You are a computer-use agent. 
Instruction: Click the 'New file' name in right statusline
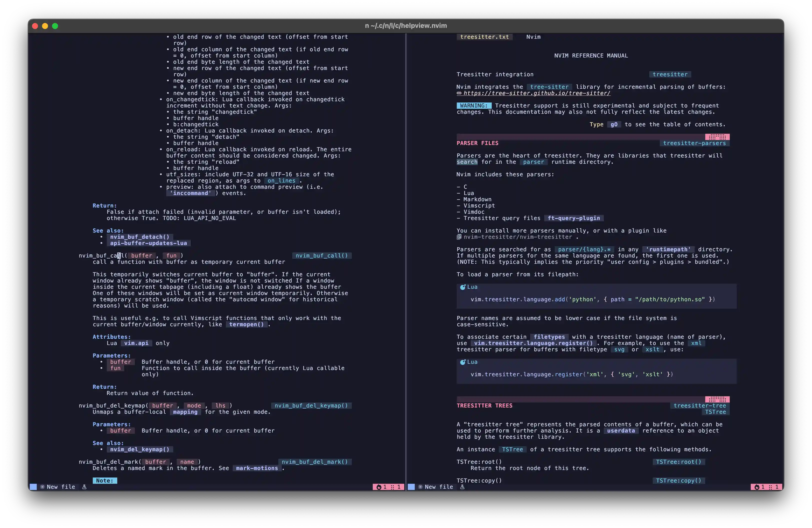click(x=439, y=487)
